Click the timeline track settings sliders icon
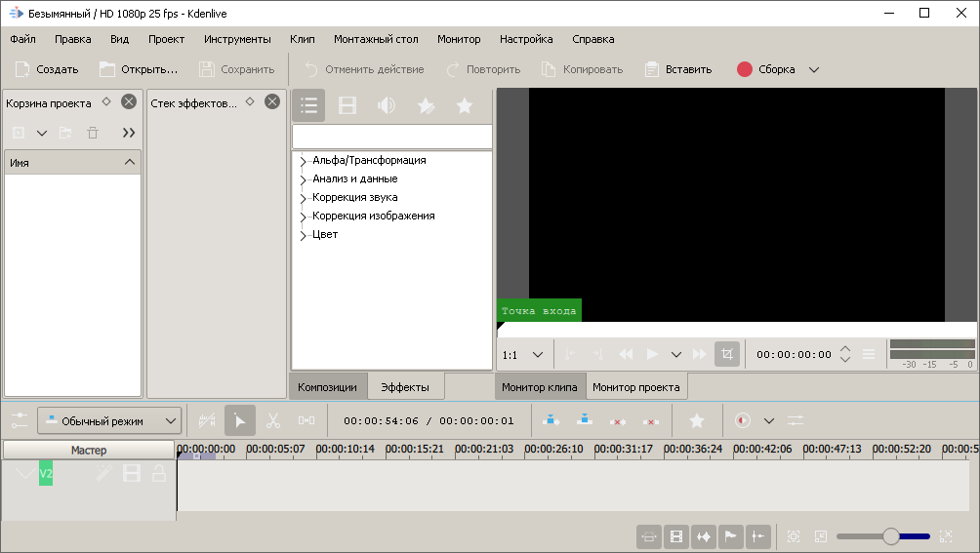 [x=20, y=420]
